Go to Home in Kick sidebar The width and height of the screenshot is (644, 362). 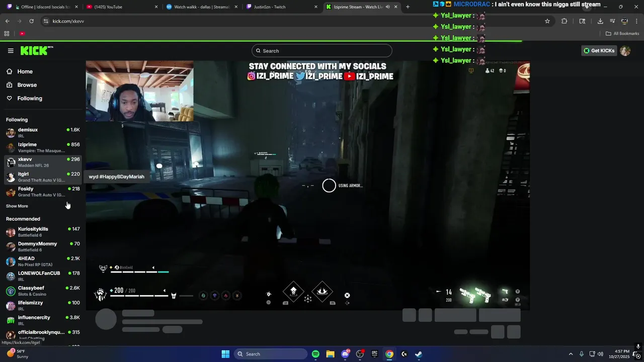click(x=25, y=71)
